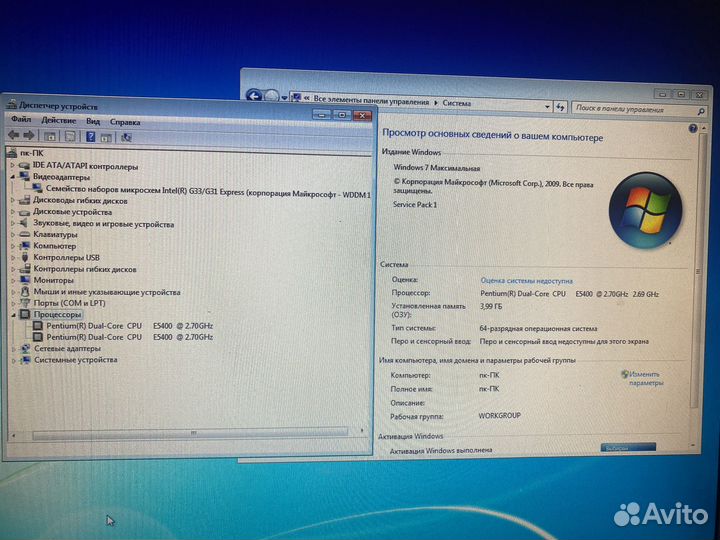Image resolution: width=720 pixels, height=540 pixels.
Task: Select the second Pentium E5400 processor entry
Action: [x=129, y=337]
